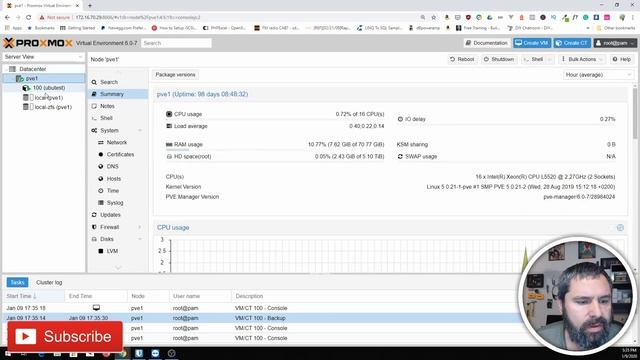Go back in browser
This screenshot has height=360, width=640.
[7, 18]
